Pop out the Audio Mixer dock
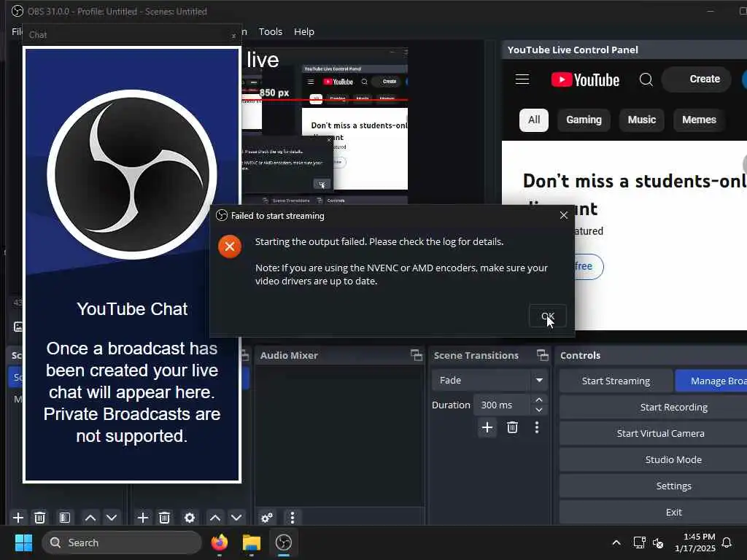The image size is (747, 560). 417,355
